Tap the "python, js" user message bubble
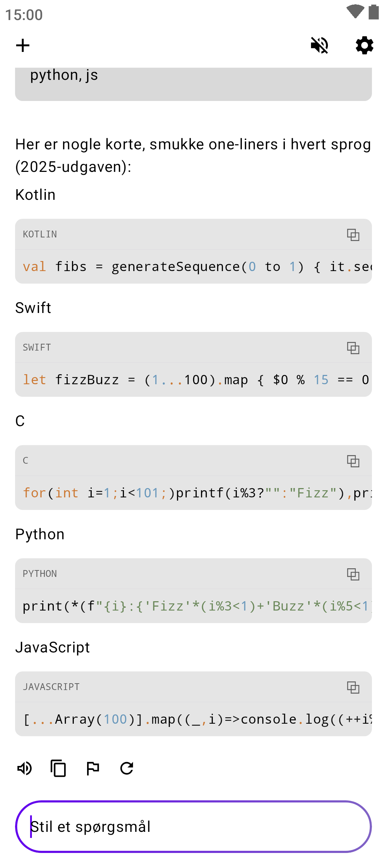 click(193, 82)
